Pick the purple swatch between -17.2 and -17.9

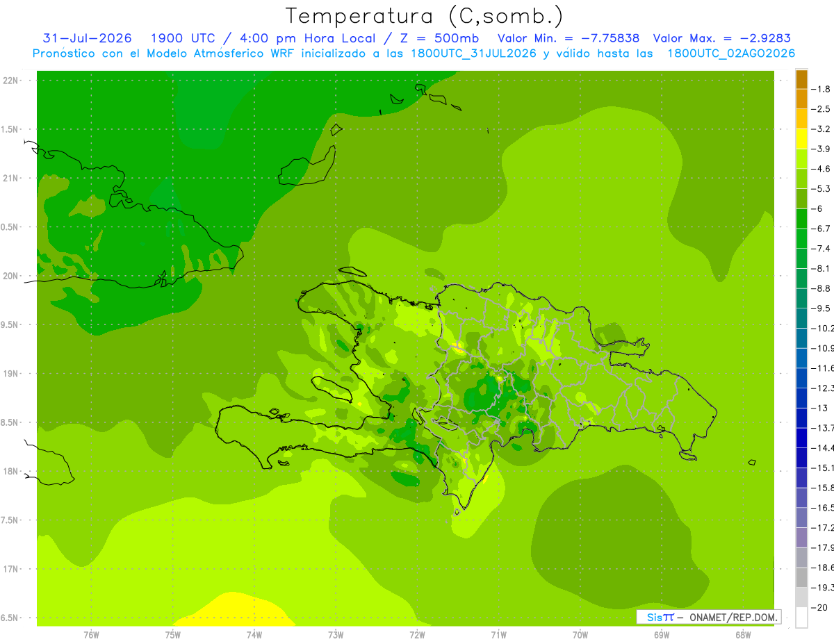click(x=801, y=538)
